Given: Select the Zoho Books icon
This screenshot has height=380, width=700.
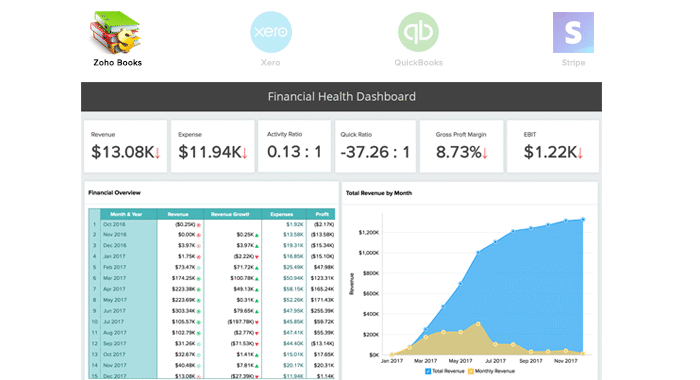Looking at the screenshot, I should click(x=116, y=33).
